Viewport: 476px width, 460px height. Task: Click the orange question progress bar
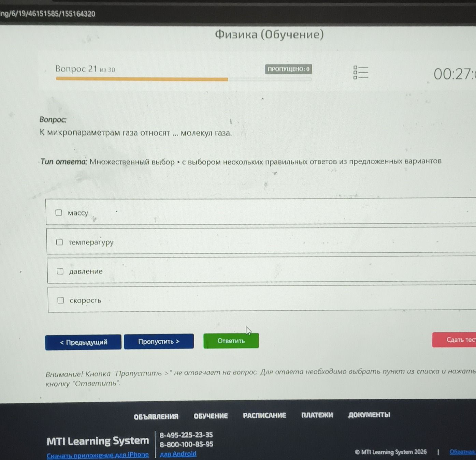tap(142, 79)
